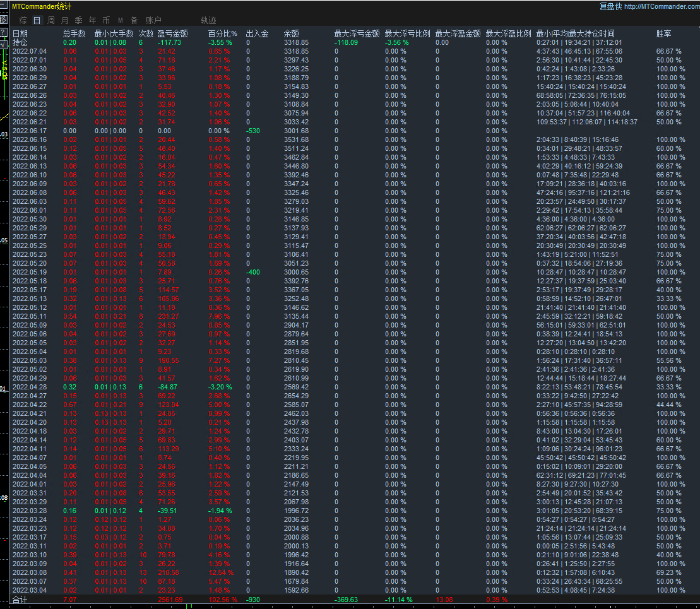Select the 2022.06.17 date row
Screen dimensions: 700x609
(x=30, y=131)
